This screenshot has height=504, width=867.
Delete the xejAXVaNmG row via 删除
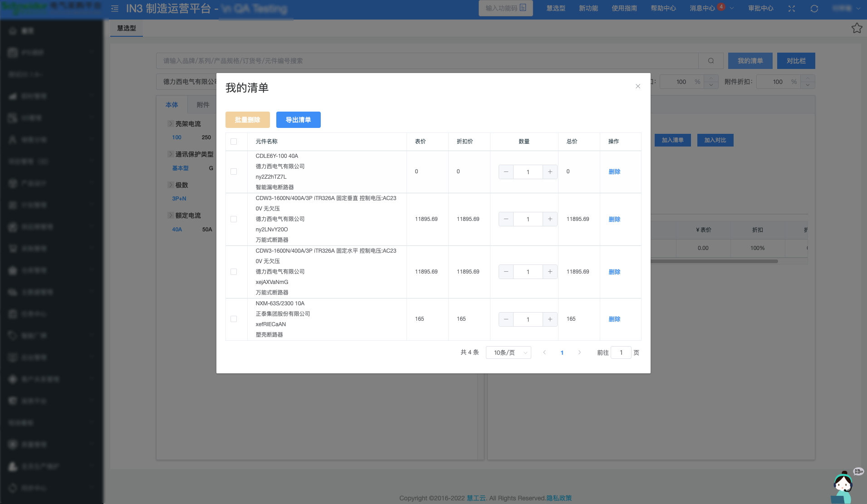click(614, 272)
